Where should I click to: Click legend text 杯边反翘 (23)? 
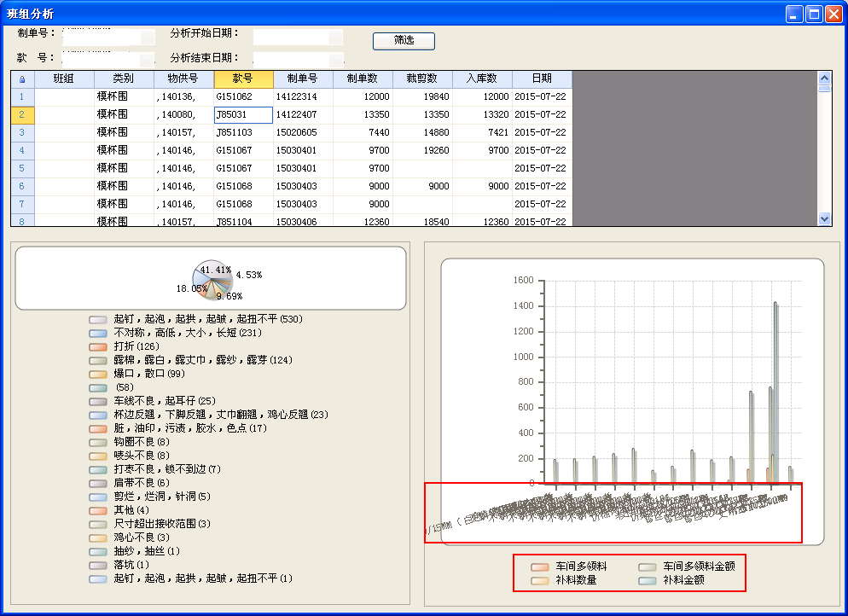coord(221,415)
